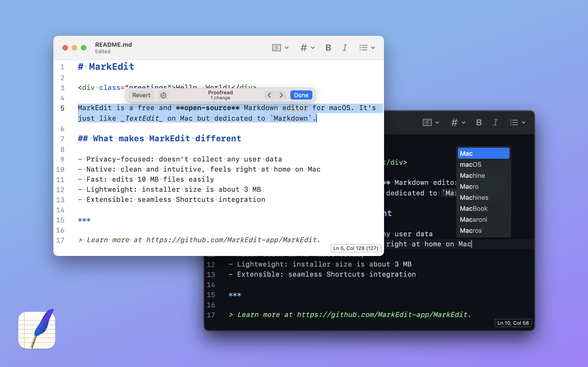588x367 pixels.
Task: Select 'macOS' from the autocomplete list
Action: point(470,164)
